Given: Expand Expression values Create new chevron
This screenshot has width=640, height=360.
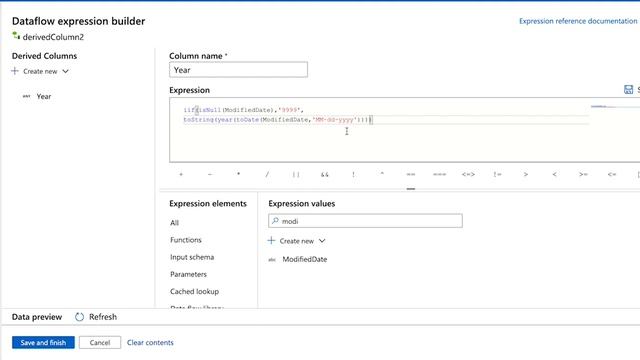Looking at the screenshot, I should [322, 241].
